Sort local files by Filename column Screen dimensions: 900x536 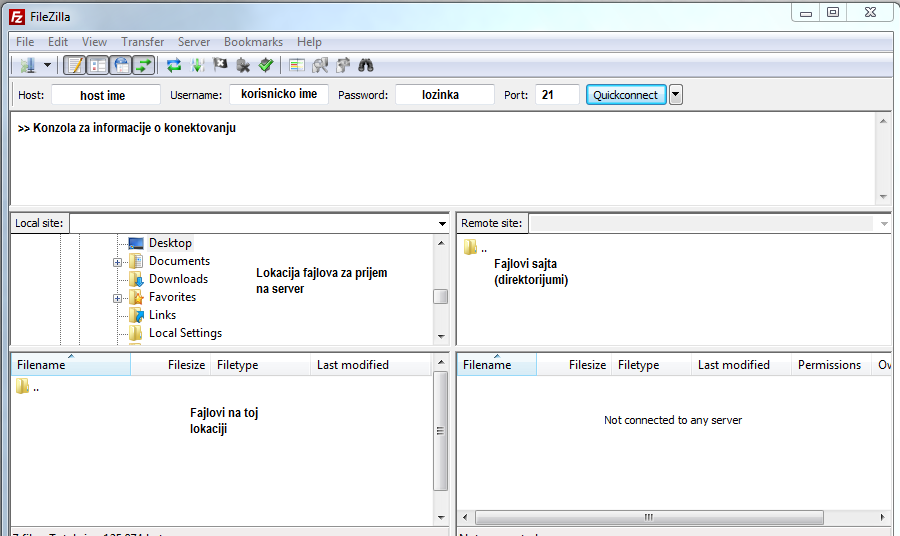(71, 365)
